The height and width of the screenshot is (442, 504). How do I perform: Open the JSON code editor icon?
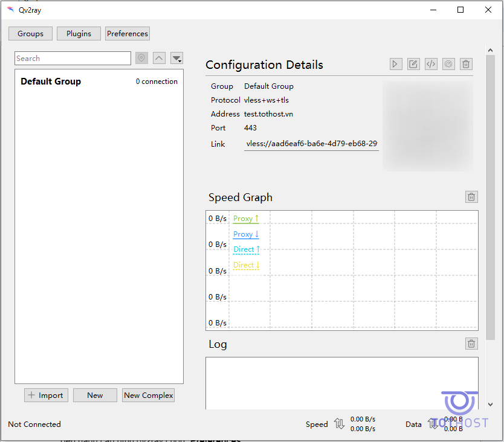(x=431, y=64)
